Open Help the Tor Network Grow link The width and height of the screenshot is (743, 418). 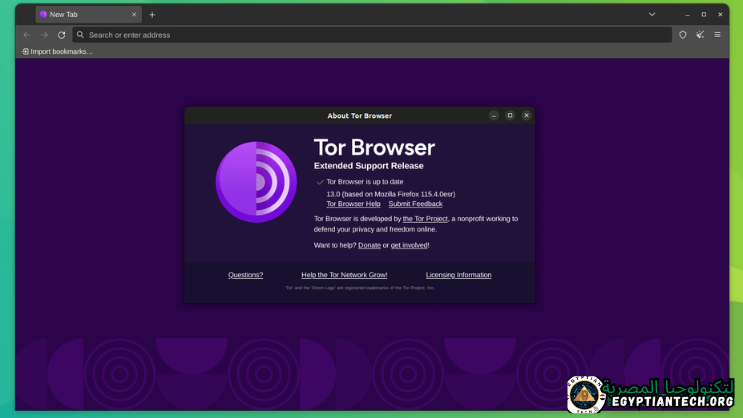[x=344, y=275]
